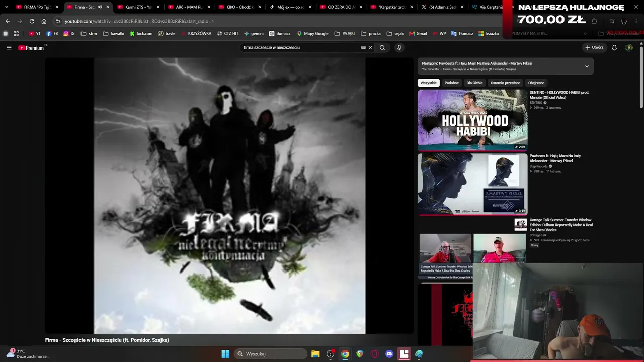Open the Gmail bookmark
The width and height of the screenshot is (644, 362).
[418, 34]
